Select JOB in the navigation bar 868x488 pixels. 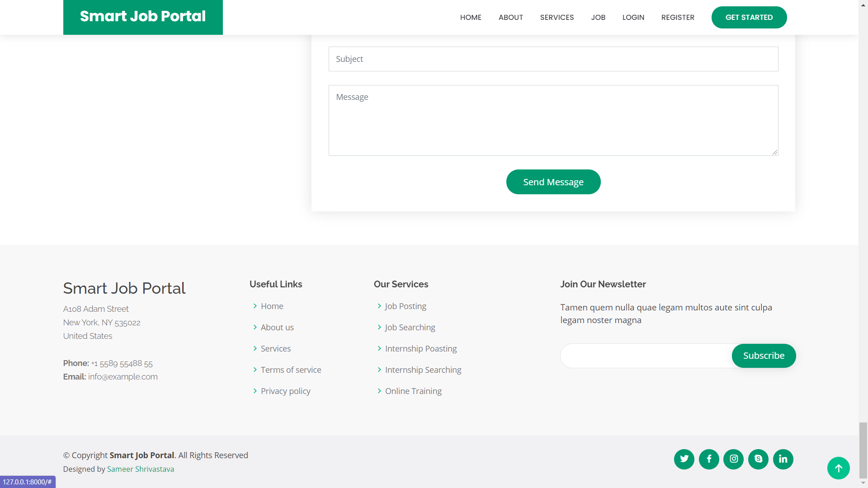598,17
